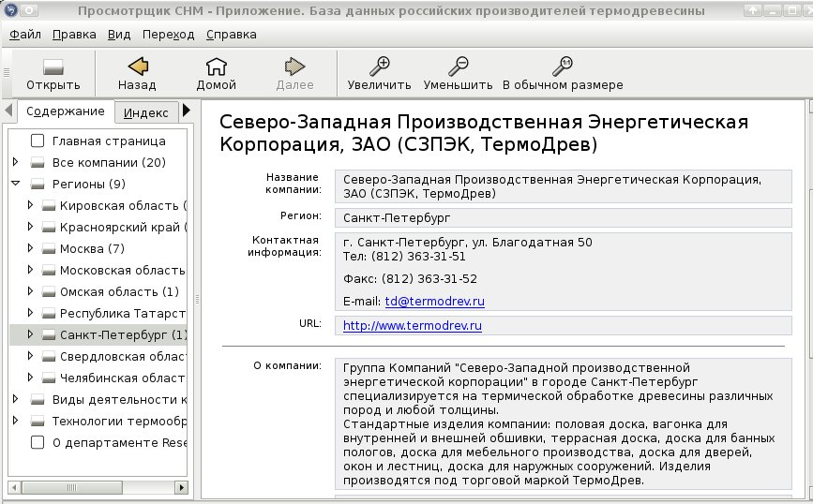Select Главная страница in contents tree
Viewport: 813px width, 504px height.
click(109, 141)
